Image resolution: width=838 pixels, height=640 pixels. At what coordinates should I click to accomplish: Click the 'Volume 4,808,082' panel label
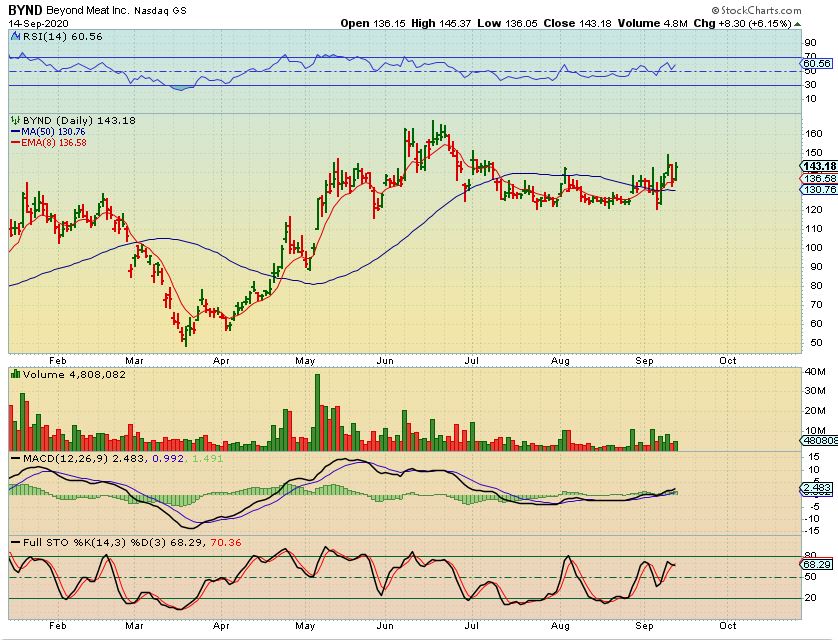tap(74, 374)
